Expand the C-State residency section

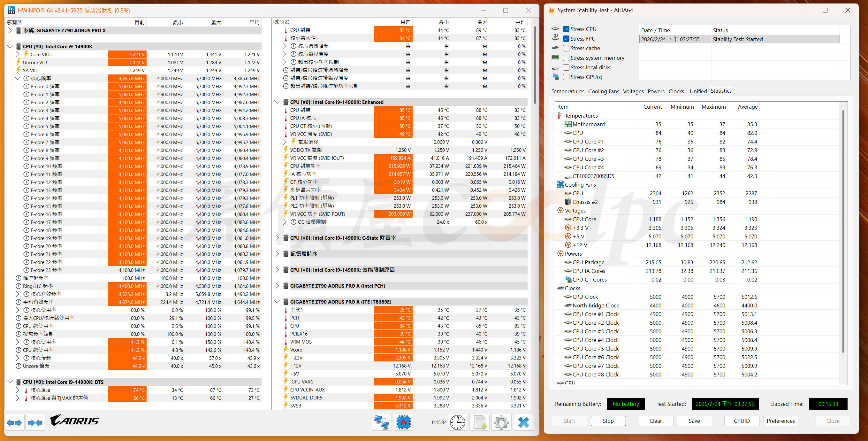277,238
